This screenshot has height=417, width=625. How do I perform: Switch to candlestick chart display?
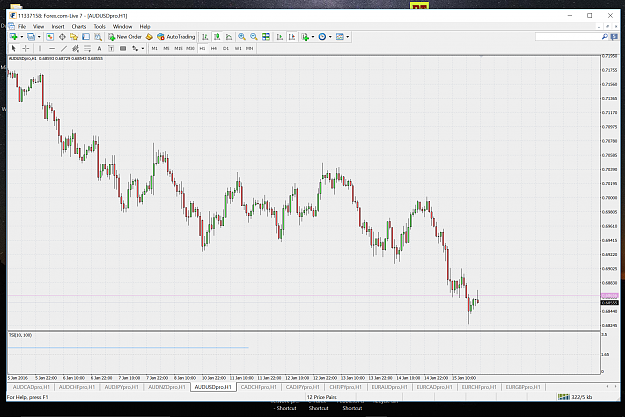[217, 37]
